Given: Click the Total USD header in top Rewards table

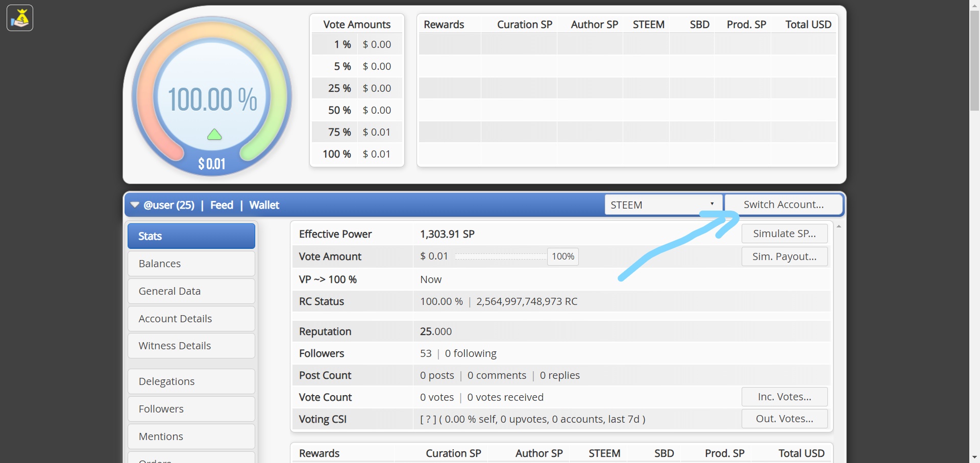Looking at the screenshot, I should (808, 24).
